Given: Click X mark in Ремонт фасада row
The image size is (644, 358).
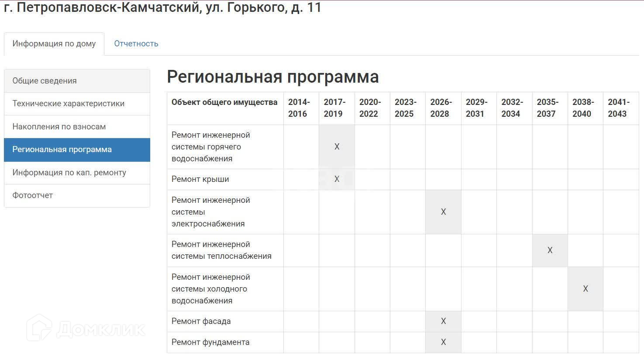Looking at the screenshot, I should click(443, 321).
